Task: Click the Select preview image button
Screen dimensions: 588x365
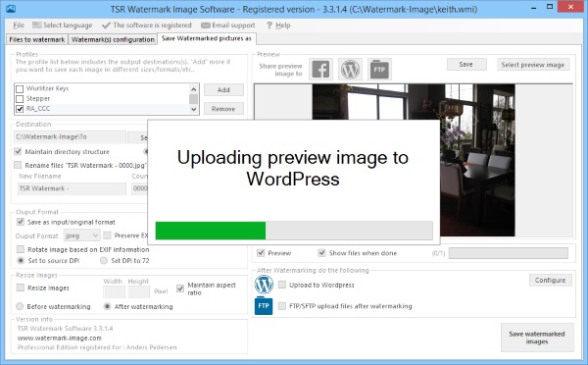Action: point(533,65)
